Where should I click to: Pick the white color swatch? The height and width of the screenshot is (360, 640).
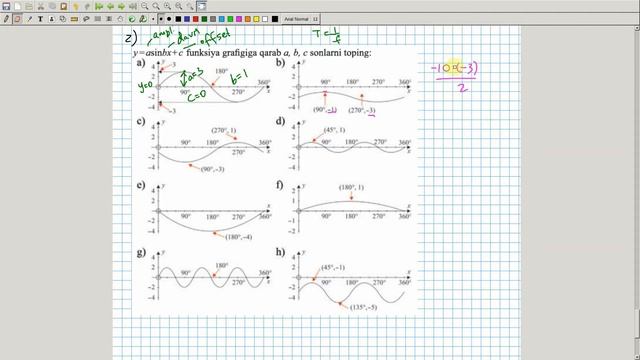click(265, 19)
